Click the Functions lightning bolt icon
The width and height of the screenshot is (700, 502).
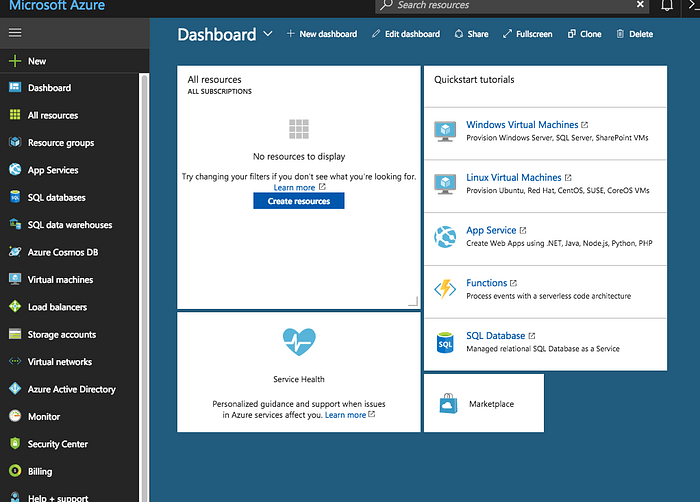(445, 289)
